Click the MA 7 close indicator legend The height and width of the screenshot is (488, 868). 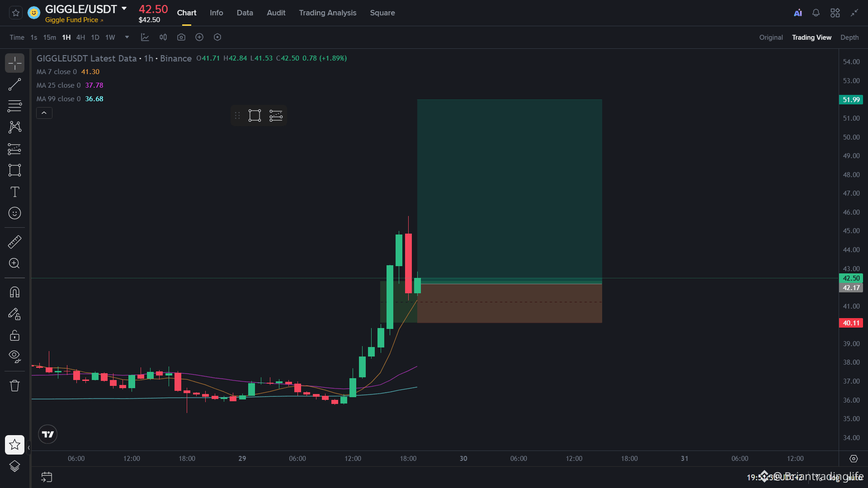(68, 72)
